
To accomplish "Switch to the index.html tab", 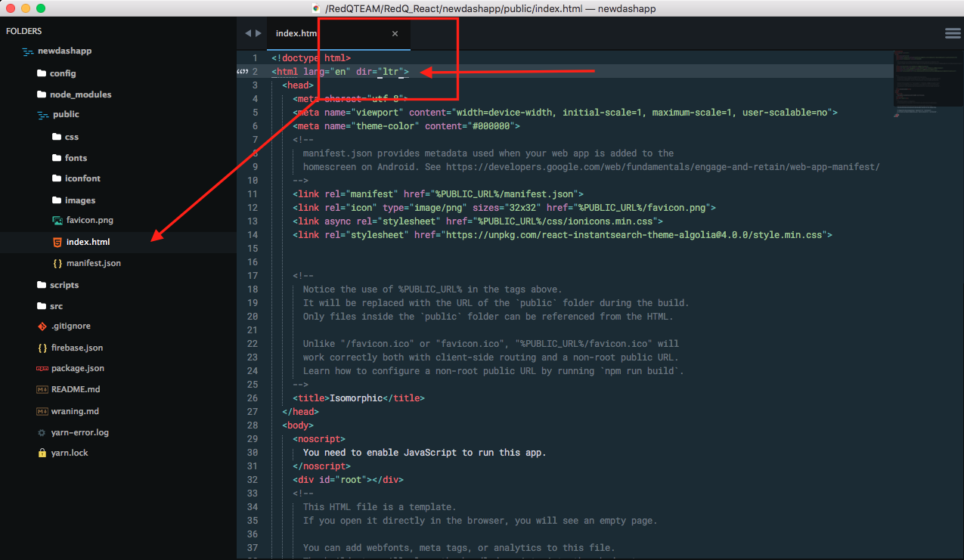I will pos(296,33).
